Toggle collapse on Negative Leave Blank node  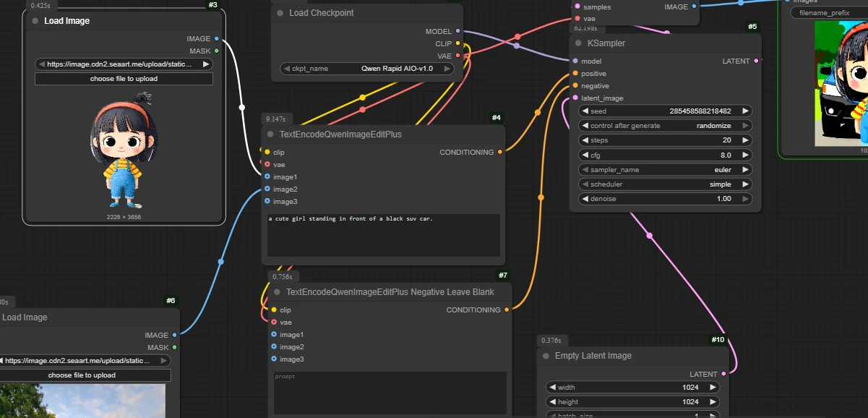[x=277, y=292]
